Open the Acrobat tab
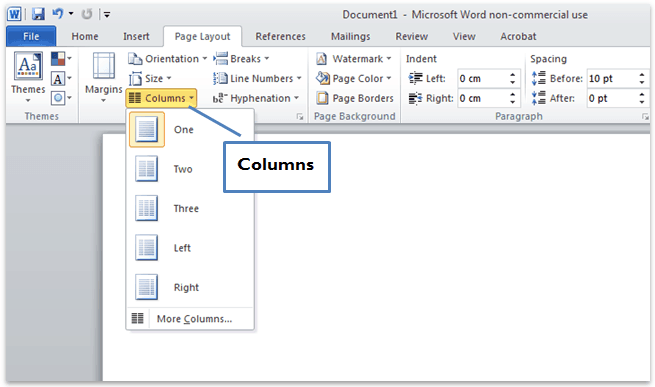655x387 pixels. click(518, 36)
